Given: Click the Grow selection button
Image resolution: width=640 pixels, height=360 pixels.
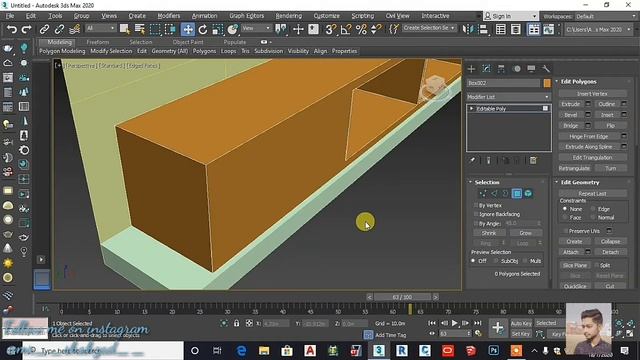Looking at the screenshot, I should (x=525, y=233).
